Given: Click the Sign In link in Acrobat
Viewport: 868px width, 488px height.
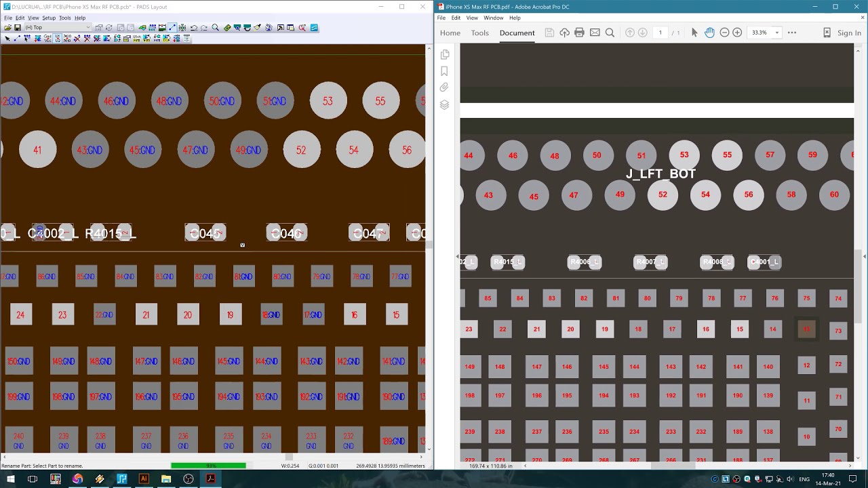Looking at the screenshot, I should tap(849, 33).
